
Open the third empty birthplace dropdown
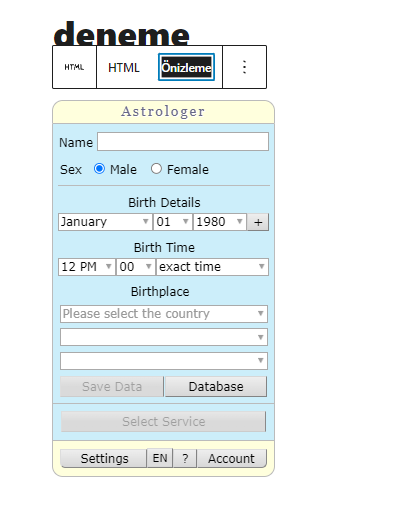tap(164, 361)
